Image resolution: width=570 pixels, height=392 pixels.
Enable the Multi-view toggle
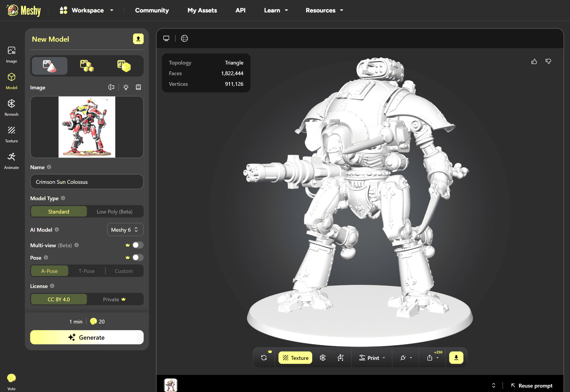click(138, 245)
